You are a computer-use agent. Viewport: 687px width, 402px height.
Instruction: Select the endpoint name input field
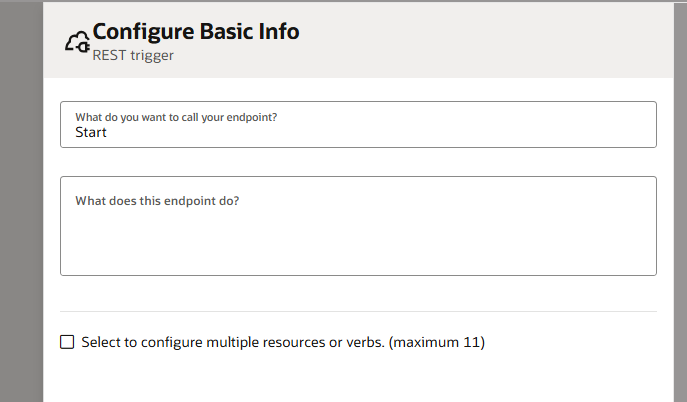358,124
